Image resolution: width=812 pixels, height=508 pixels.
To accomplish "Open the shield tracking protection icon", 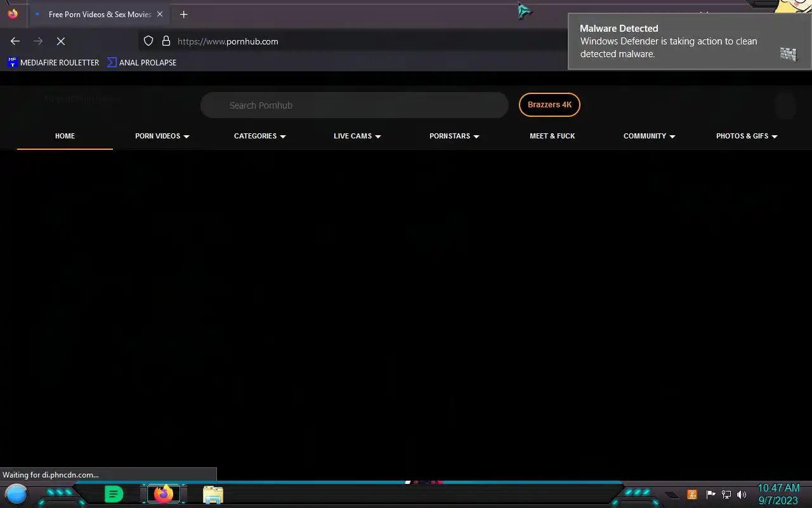I will pos(148,41).
